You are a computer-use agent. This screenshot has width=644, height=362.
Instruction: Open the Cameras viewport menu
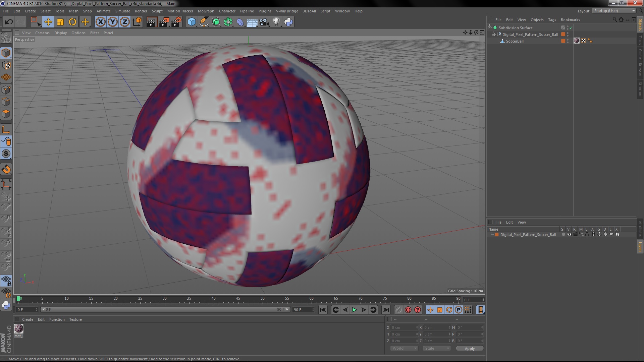click(x=42, y=33)
